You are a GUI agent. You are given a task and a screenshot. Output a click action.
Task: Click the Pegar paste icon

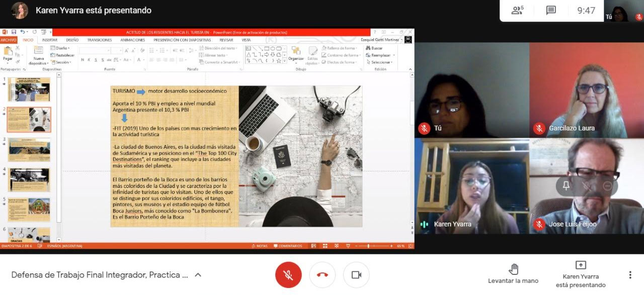tap(8, 53)
